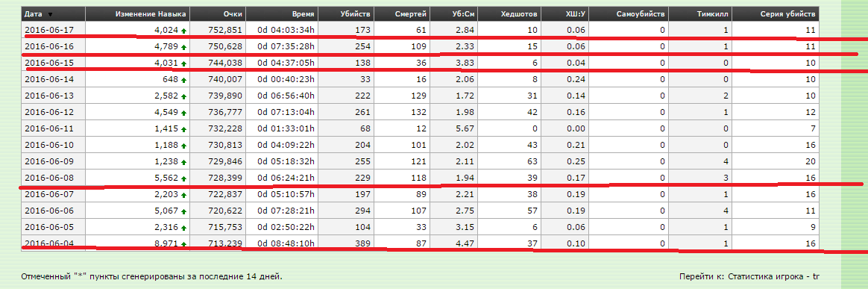Image resolution: width=868 pixels, height=289 pixels.
Task: Click the footnote about последние 14 дней
Action: point(151,276)
